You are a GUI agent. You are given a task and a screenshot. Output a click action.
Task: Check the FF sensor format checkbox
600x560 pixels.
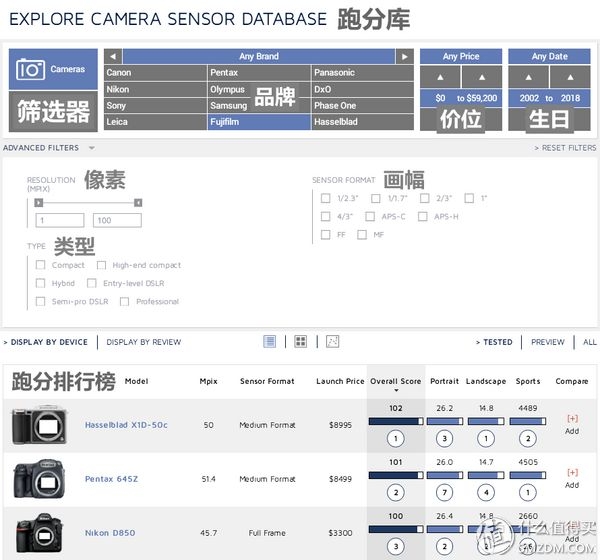(325, 234)
